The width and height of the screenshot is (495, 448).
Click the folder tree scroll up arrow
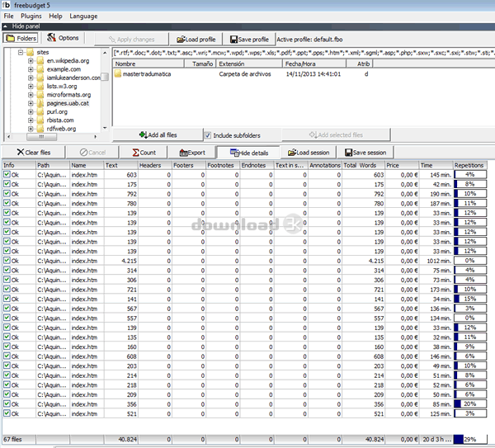pyautogui.click(x=105, y=53)
